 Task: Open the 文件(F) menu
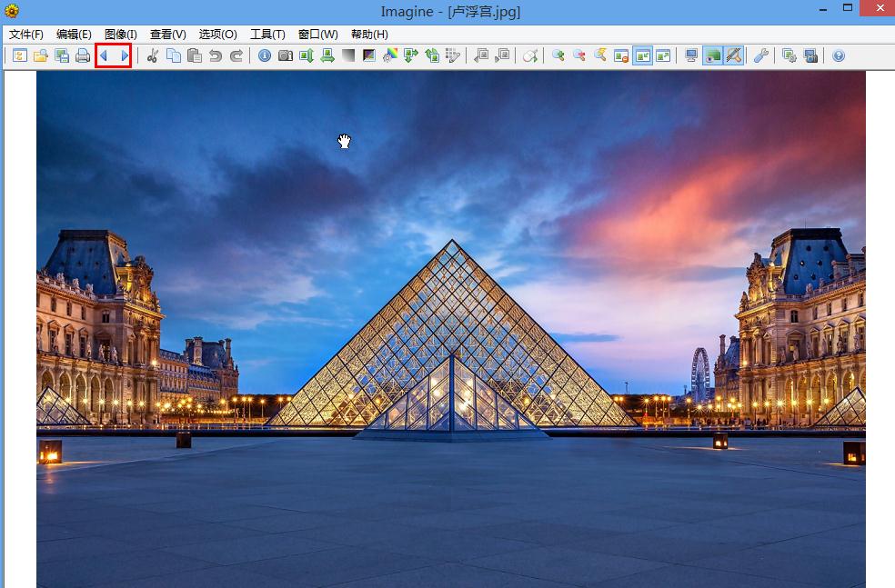pyautogui.click(x=25, y=35)
